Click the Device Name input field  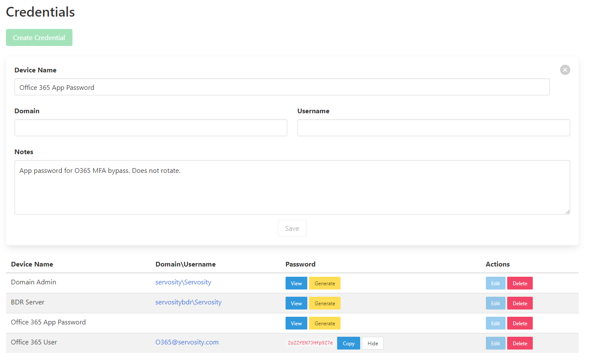point(282,87)
